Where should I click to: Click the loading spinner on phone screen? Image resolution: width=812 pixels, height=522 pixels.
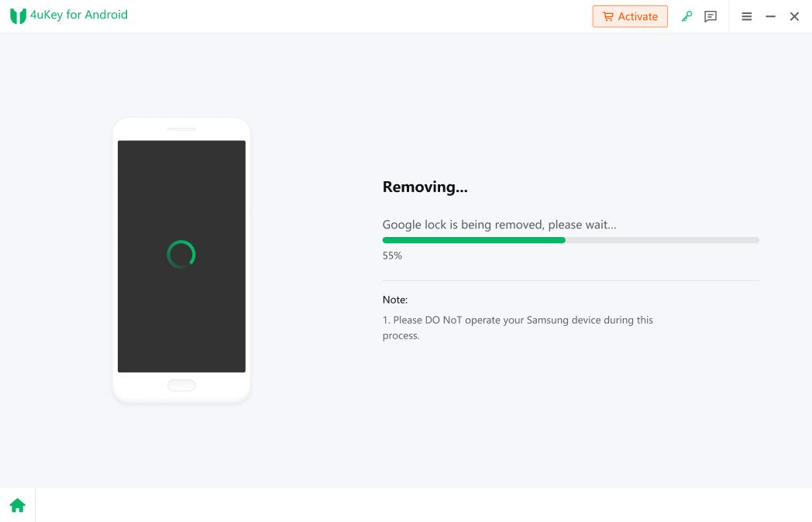coord(181,254)
